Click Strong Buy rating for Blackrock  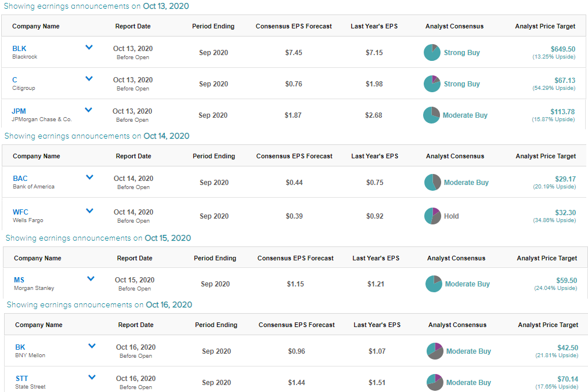461,52
